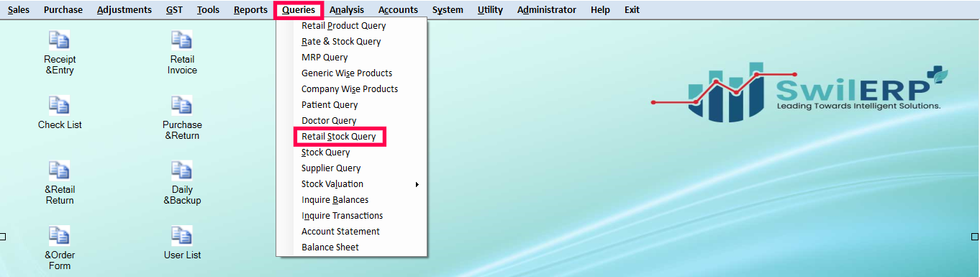This screenshot has width=980, height=277.
Task: Open the Adjustments menu
Action: pyautogui.click(x=124, y=10)
